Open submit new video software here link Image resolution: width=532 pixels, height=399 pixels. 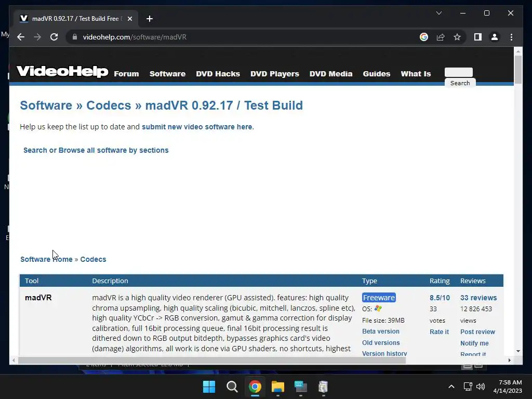pyautogui.click(x=197, y=127)
